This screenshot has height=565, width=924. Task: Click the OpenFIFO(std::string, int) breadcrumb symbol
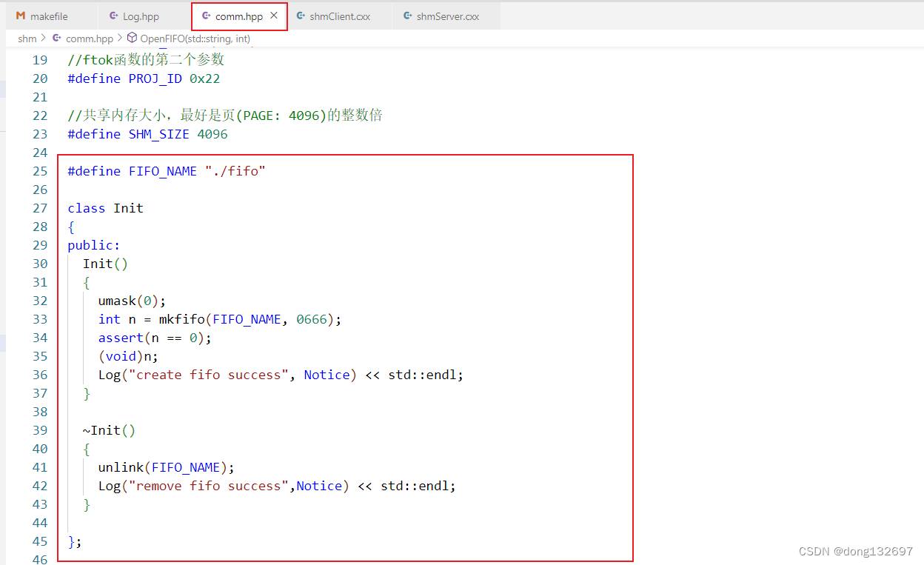coord(195,39)
